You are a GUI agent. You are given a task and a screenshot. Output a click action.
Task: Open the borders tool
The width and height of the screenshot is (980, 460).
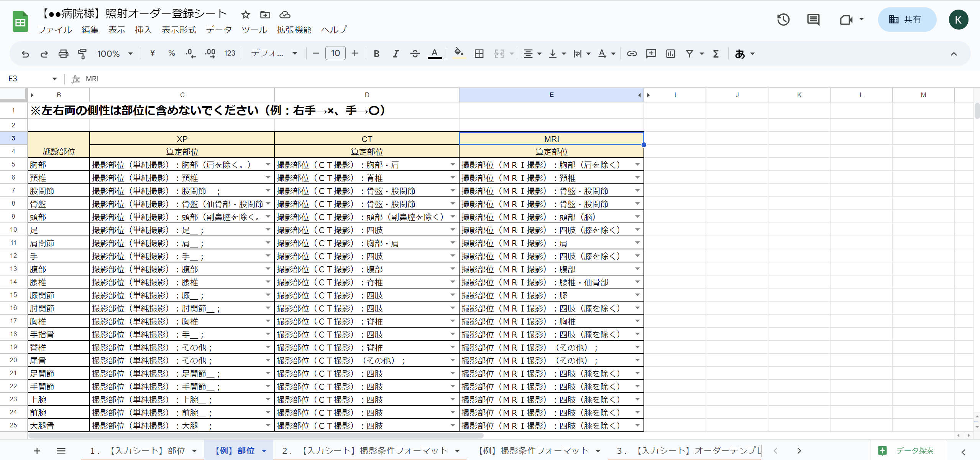coord(479,54)
